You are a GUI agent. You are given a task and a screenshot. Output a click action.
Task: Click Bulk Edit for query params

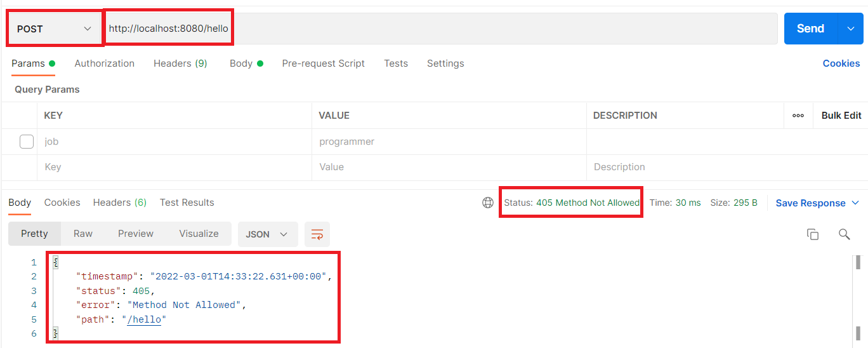(841, 116)
